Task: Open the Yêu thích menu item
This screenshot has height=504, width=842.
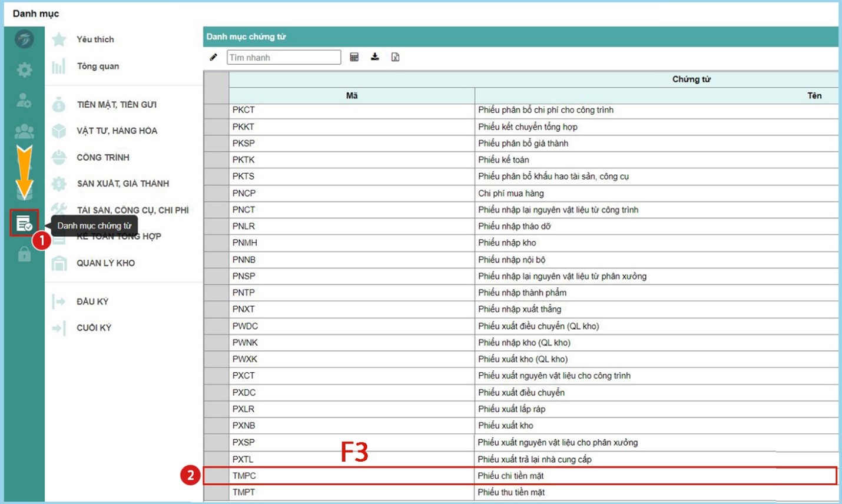Action: 95,39
